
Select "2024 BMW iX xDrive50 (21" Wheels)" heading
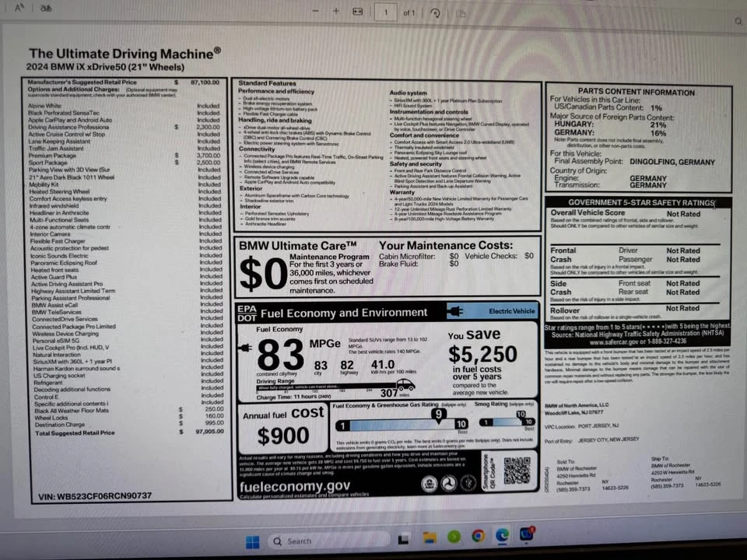pos(105,67)
